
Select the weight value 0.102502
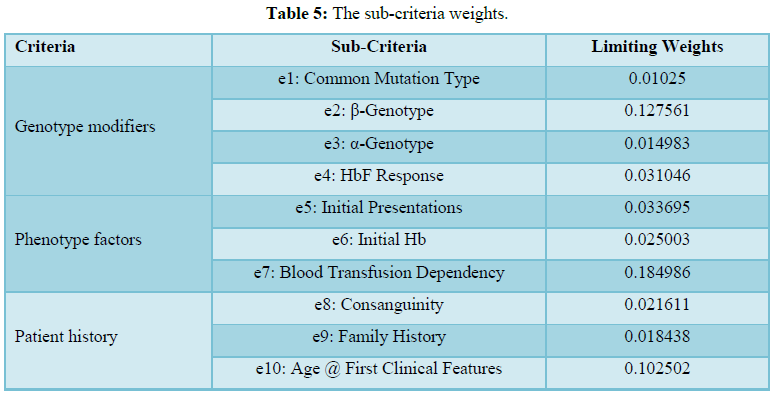(657, 369)
